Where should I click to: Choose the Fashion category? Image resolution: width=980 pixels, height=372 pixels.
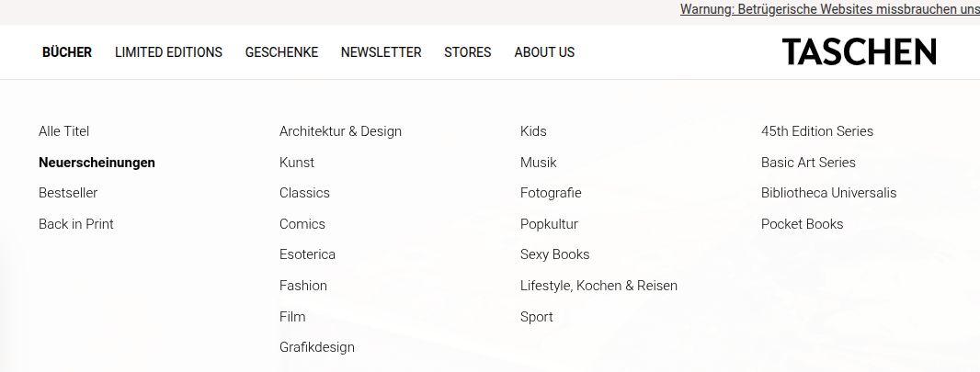click(303, 286)
